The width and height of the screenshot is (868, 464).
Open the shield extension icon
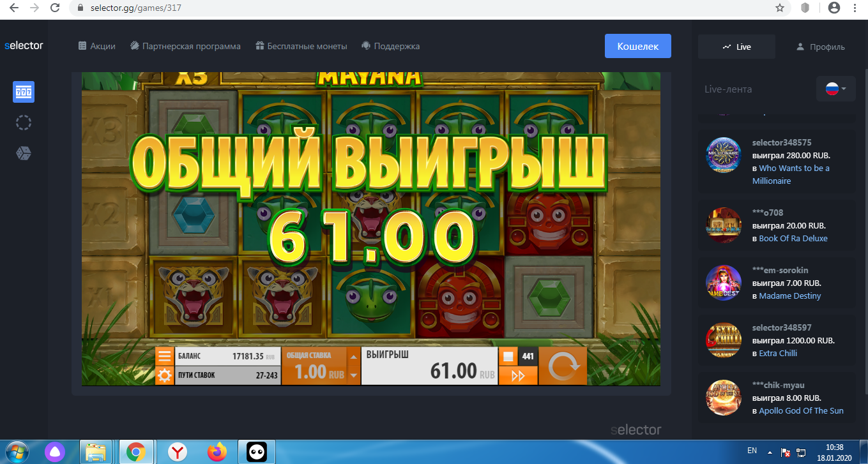(x=806, y=8)
